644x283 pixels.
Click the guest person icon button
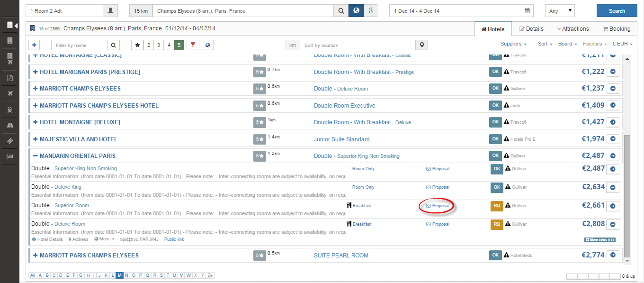(x=110, y=10)
